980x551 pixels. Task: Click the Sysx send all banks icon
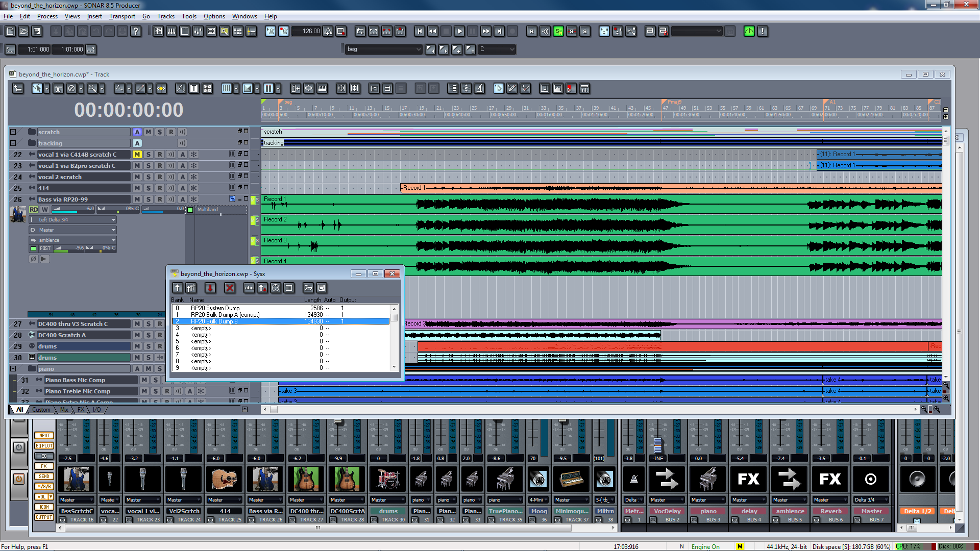[191, 288]
